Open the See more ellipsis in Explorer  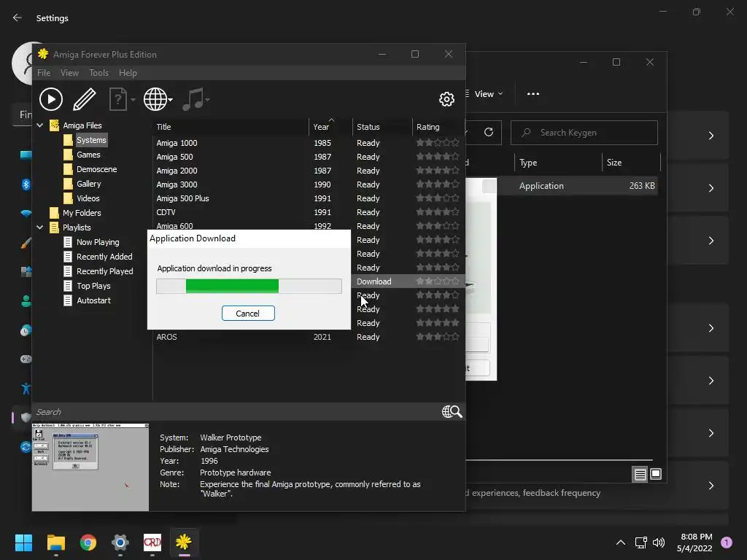coord(533,94)
